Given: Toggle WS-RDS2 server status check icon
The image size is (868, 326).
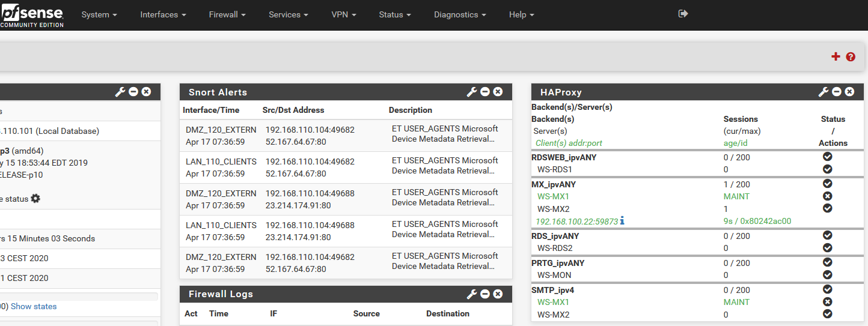Looking at the screenshot, I should 827,248.
